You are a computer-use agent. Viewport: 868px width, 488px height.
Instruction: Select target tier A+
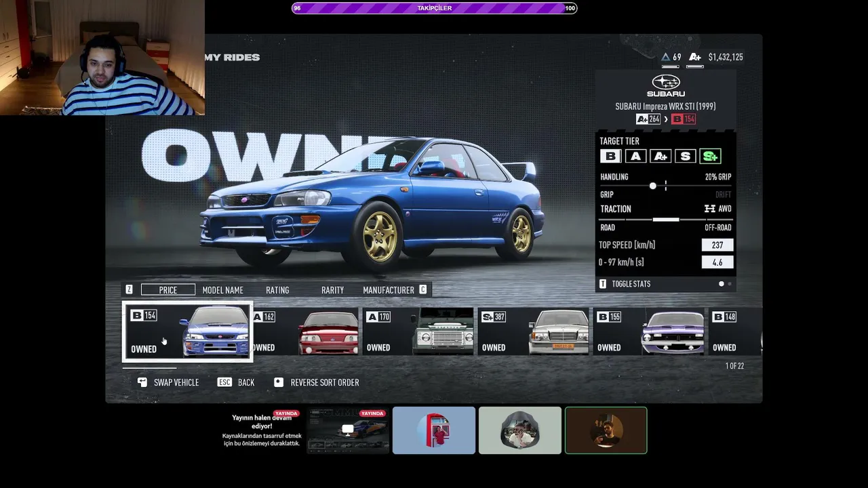(660, 157)
